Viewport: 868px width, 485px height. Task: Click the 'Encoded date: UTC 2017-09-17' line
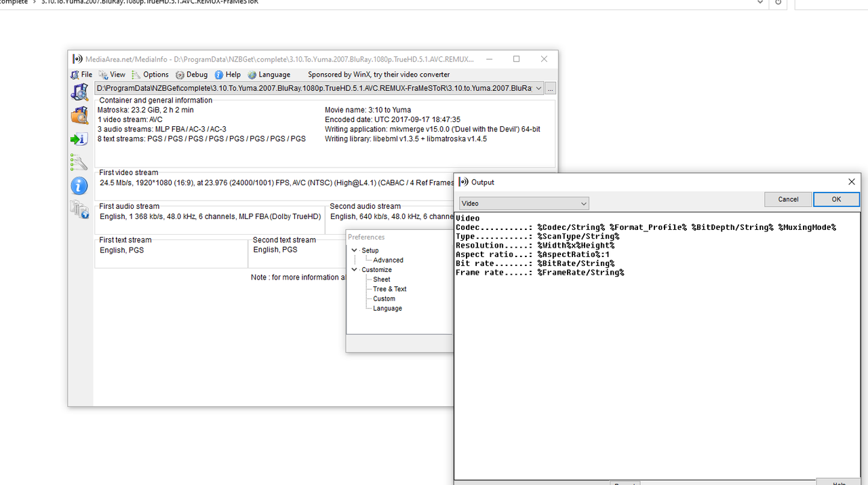coord(393,119)
